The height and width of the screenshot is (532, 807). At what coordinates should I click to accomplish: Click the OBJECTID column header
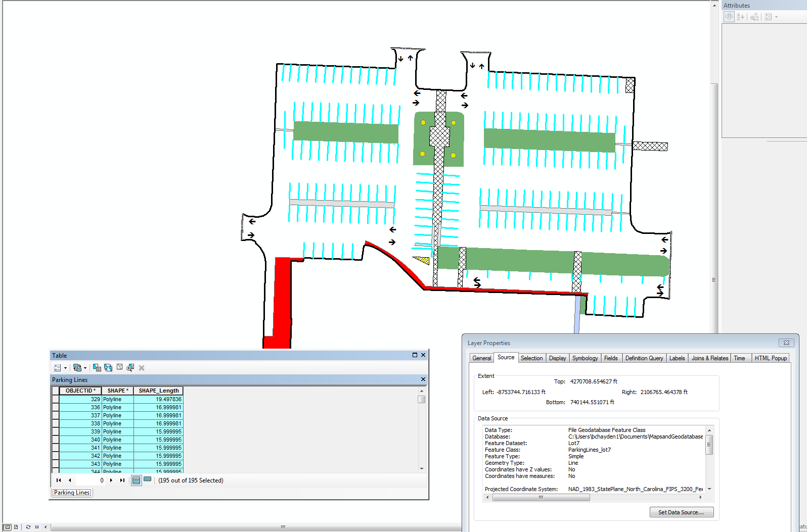tap(80, 391)
